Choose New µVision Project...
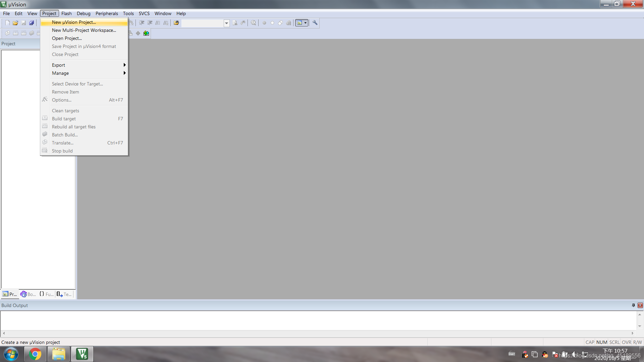The image size is (644, 362). pos(84,22)
